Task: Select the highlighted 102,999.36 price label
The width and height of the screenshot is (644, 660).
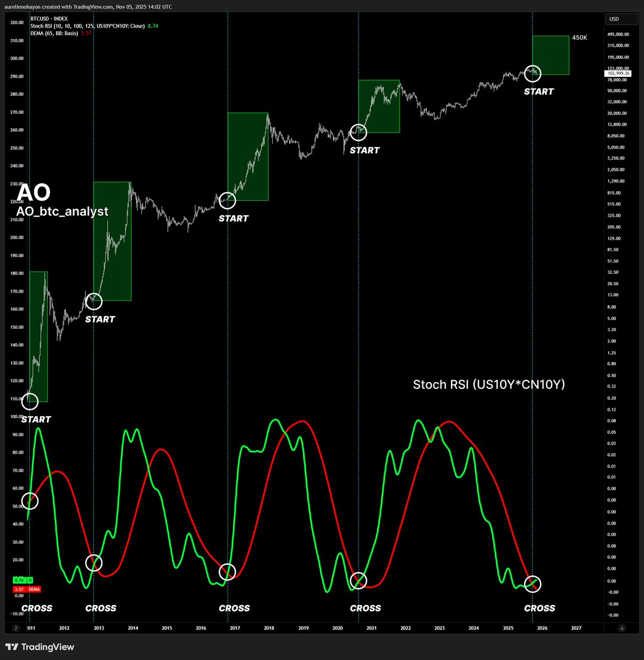Action: [x=618, y=73]
